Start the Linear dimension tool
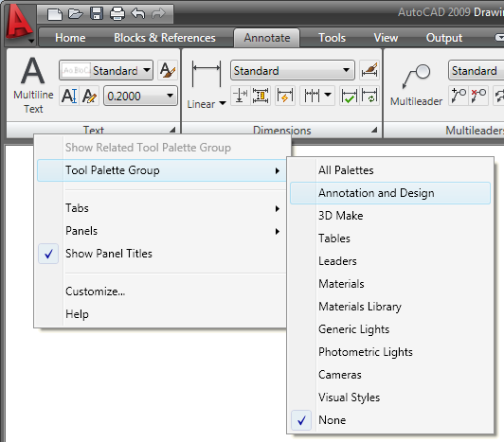Screen dimensions: 504x442 click(206, 75)
